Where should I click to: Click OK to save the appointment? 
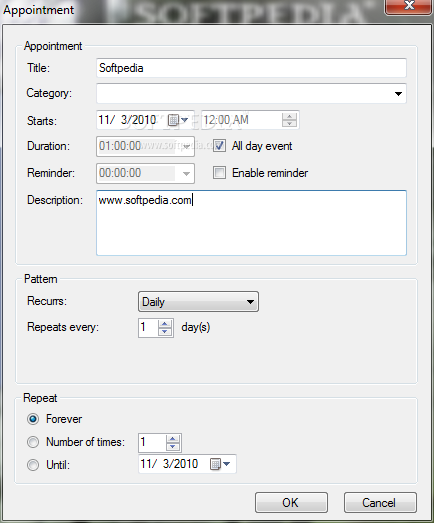click(x=291, y=502)
